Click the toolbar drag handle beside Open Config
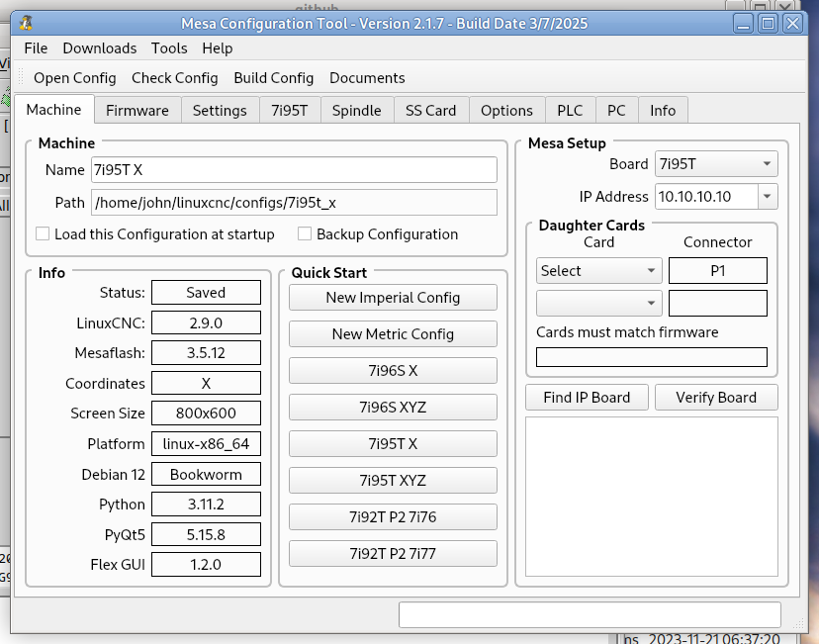 pos(21,77)
